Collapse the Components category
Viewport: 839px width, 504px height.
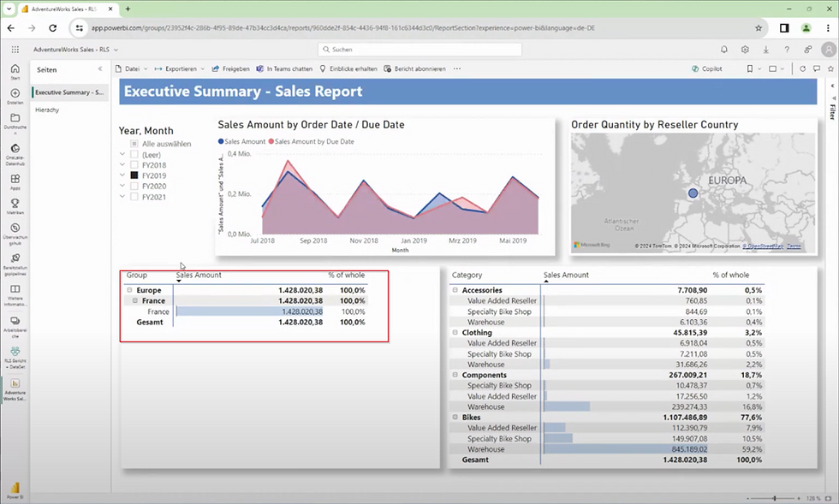[455, 375]
